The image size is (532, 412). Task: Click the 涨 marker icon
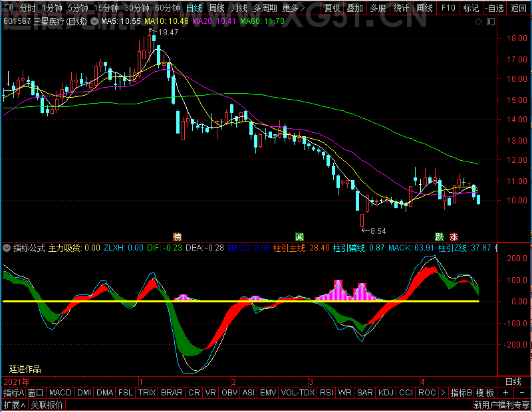(x=454, y=237)
